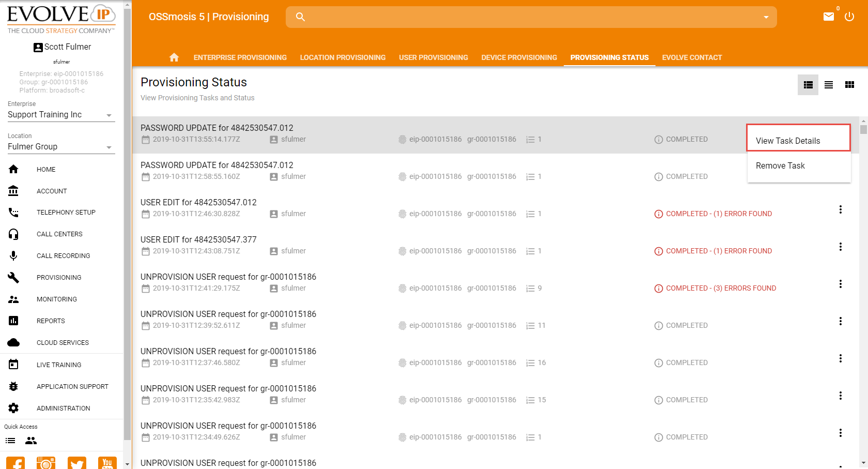The width and height of the screenshot is (868, 469).
Task: Open Call Centers from the sidebar
Action: (x=59, y=234)
